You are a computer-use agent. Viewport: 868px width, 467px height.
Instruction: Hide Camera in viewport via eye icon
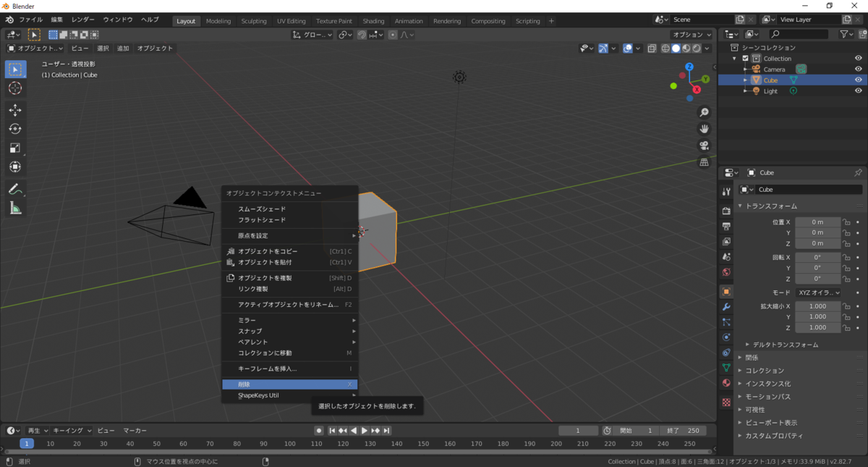click(x=858, y=70)
